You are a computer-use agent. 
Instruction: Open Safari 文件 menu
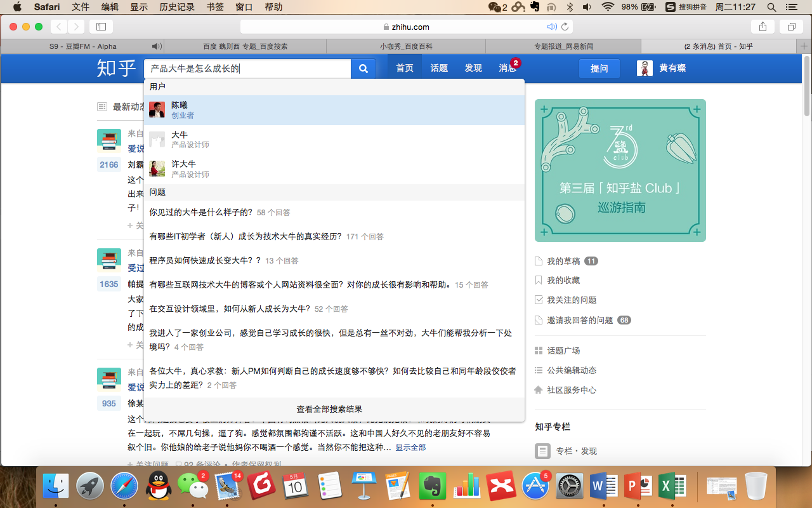81,7
